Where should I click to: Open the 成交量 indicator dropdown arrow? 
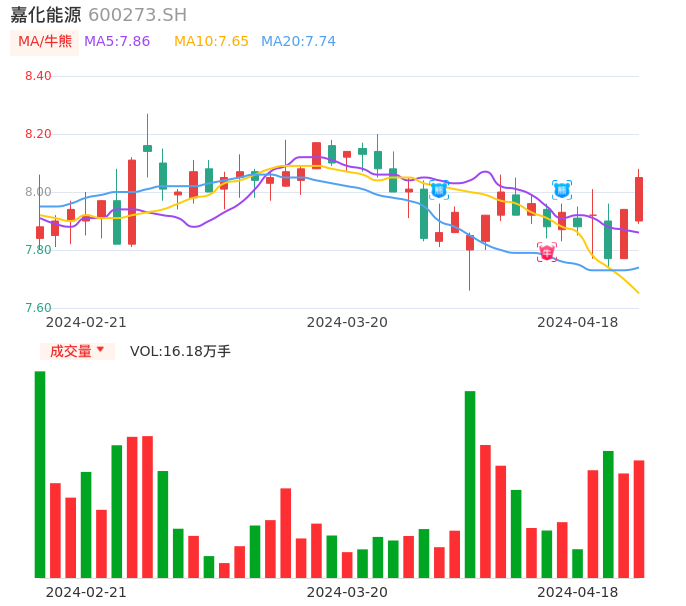[x=100, y=350]
